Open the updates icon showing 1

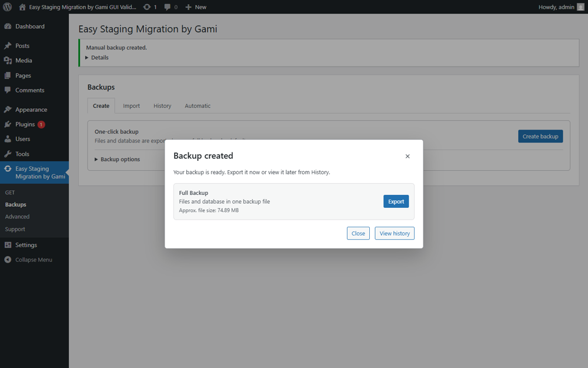(x=147, y=6)
